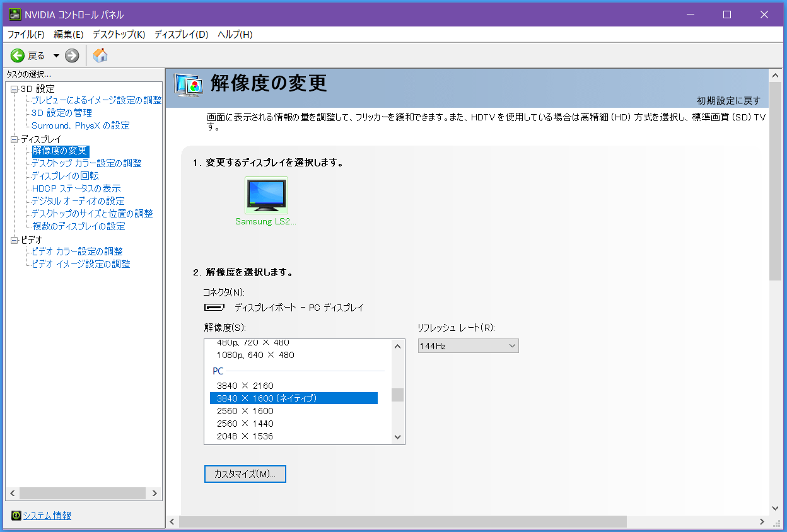This screenshot has height=532, width=787.
Task: Open ビデオ カラー設定の調整
Action: pos(78,252)
